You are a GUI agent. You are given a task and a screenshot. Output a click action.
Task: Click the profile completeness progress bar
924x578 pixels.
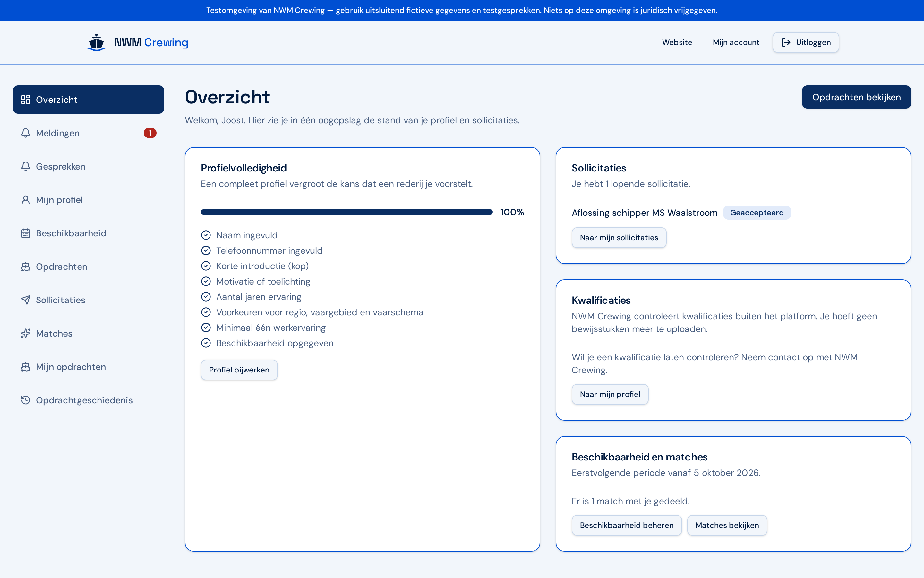[x=347, y=212]
